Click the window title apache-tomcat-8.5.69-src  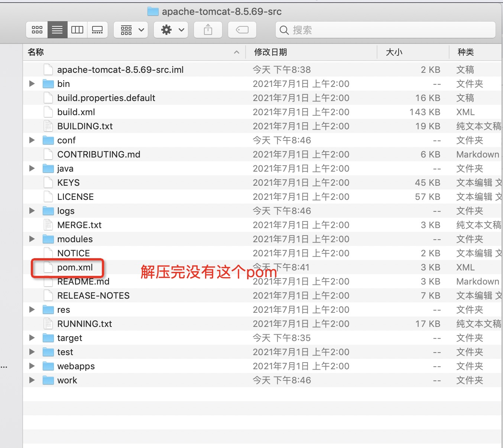(x=222, y=12)
